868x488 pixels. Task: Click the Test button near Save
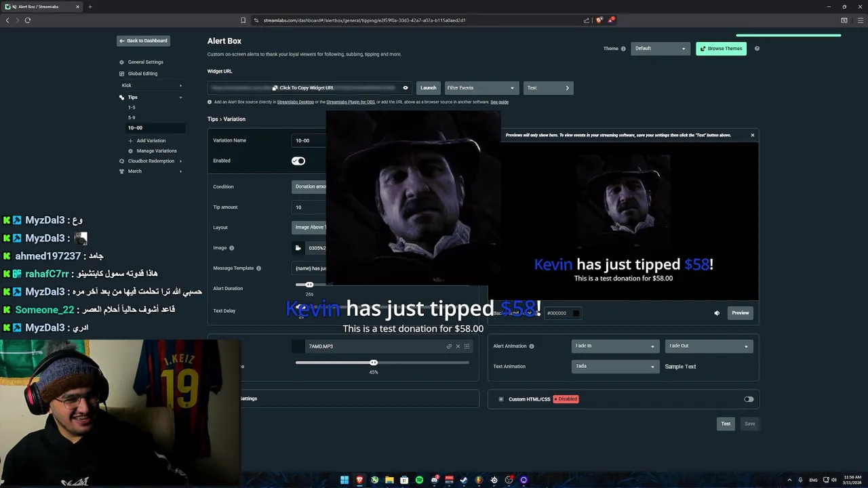[x=726, y=424]
